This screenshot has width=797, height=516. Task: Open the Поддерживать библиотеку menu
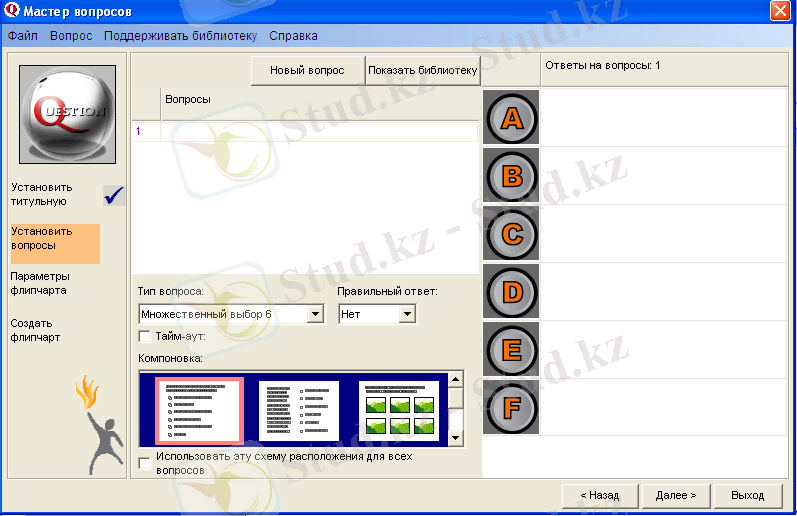pyautogui.click(x=180, y=36)
